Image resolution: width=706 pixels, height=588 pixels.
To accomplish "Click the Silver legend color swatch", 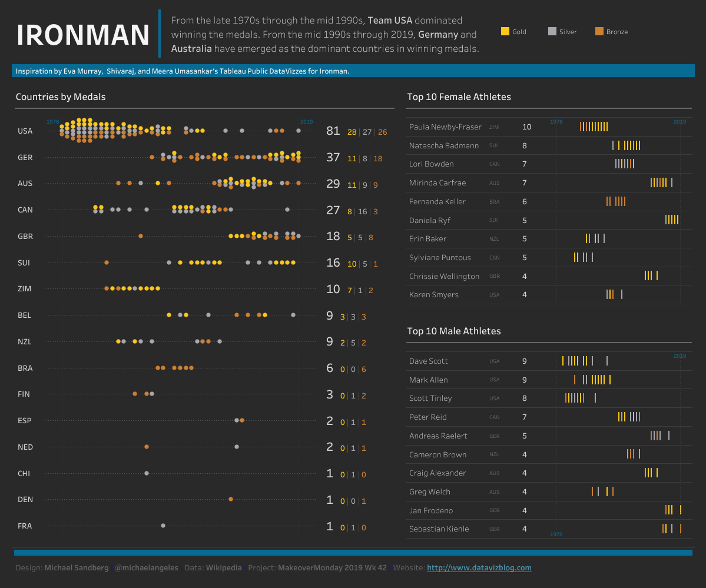I will tap(552, 32).
